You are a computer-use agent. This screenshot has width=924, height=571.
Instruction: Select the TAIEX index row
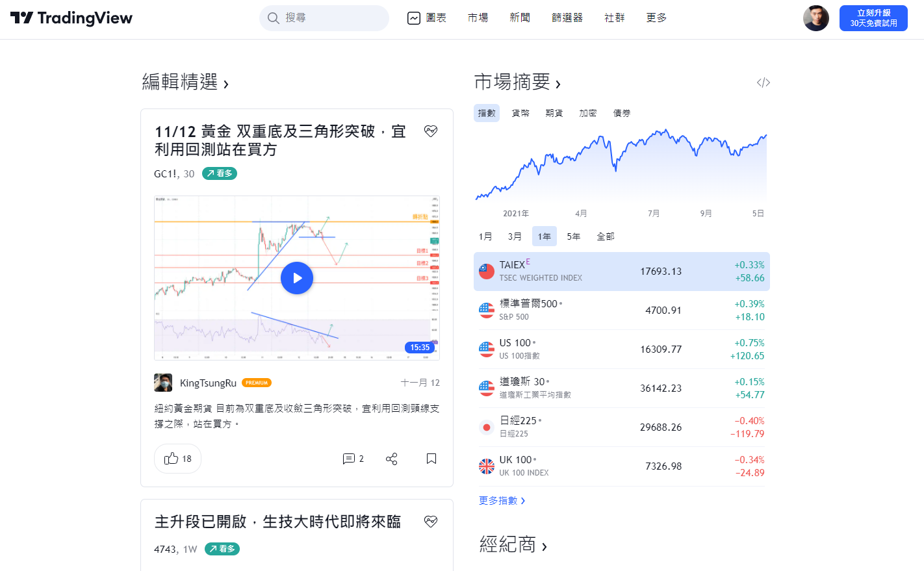click(x=622, y=272)
